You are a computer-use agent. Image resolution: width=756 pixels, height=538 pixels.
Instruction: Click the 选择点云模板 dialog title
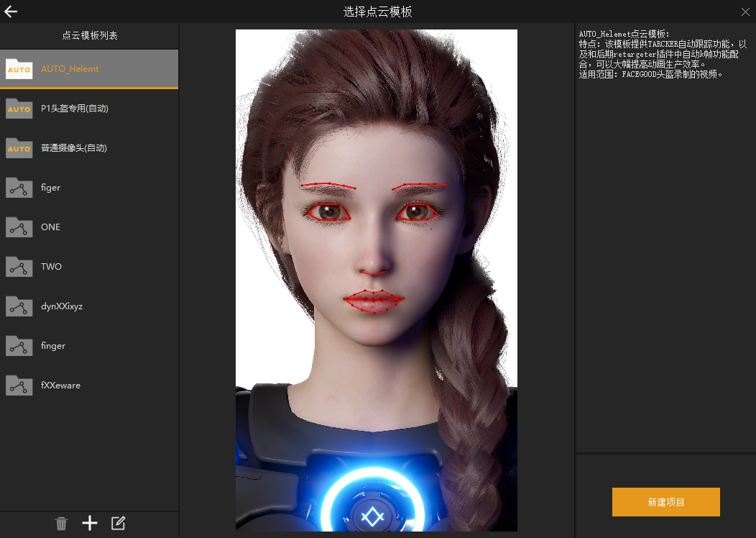coord(377,12)
